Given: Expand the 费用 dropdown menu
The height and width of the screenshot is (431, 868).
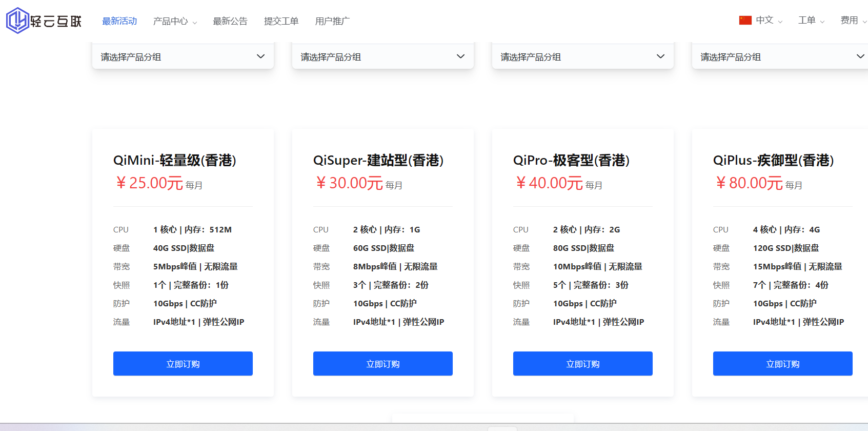Looking at the screenshot, I should click(x=853, y=20).
